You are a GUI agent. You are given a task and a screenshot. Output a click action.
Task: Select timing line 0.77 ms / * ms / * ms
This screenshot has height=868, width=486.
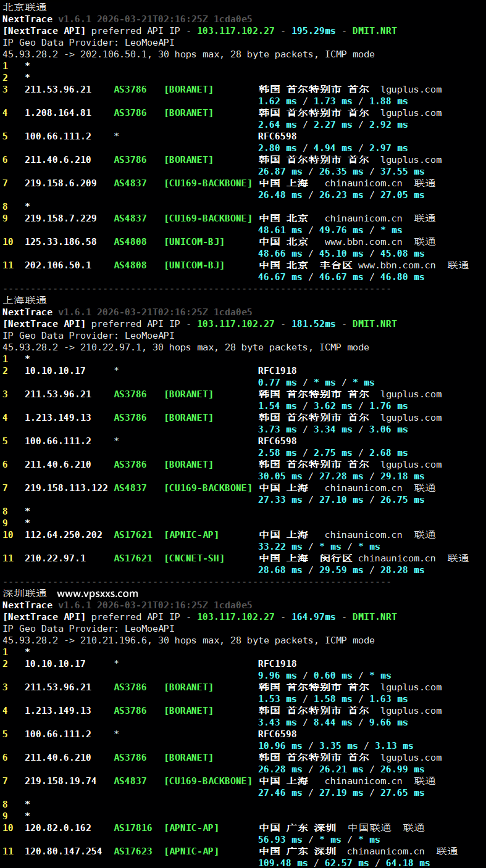click(316, 382)
